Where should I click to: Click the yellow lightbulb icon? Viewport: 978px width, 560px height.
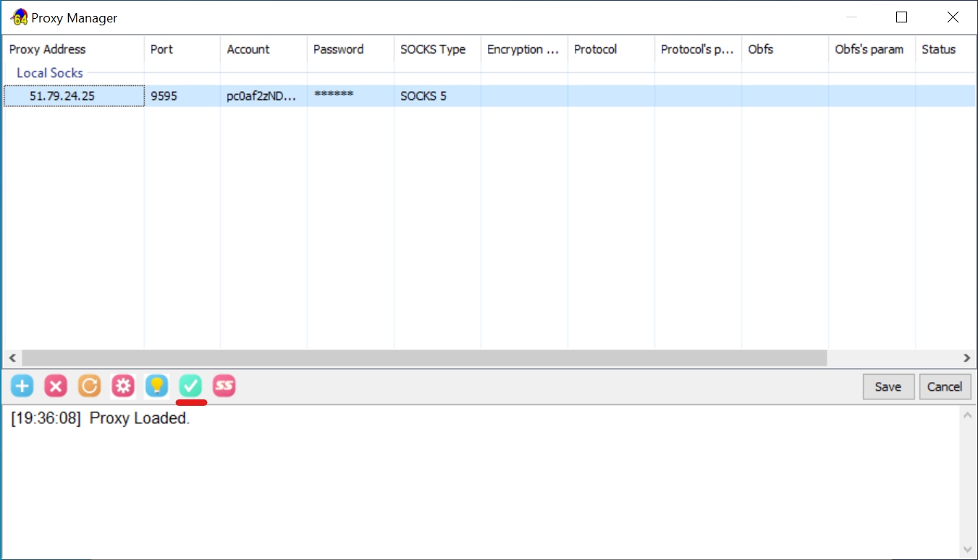156,386
